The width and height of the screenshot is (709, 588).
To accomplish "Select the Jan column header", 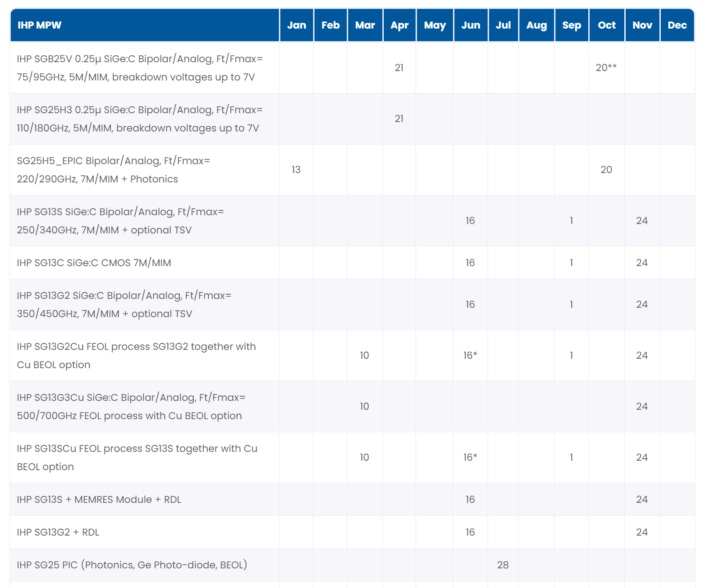I will point(296,25).
